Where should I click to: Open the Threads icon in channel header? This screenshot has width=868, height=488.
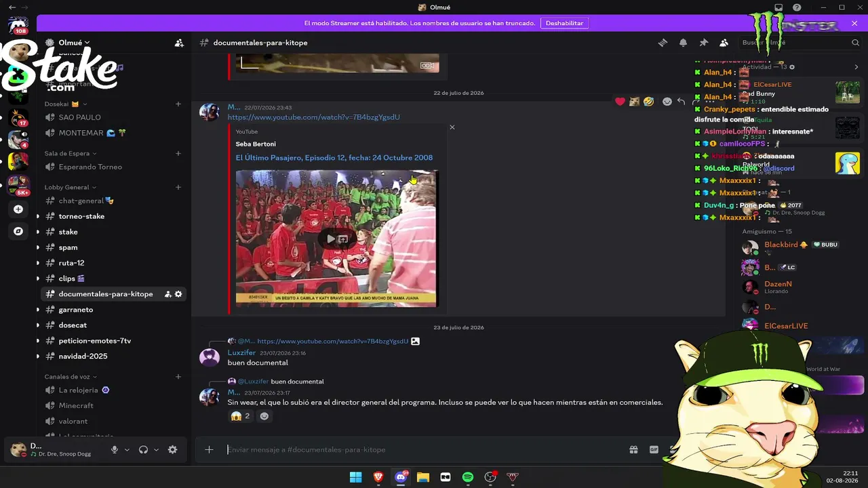tap(663, 43)
